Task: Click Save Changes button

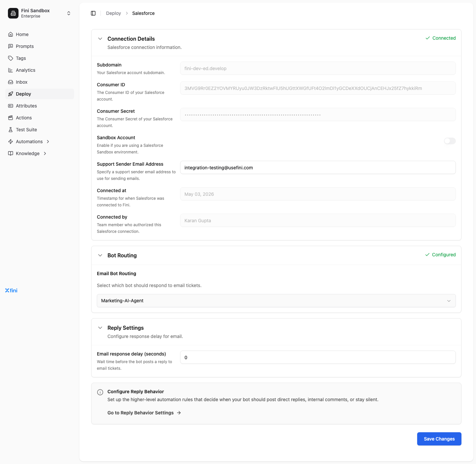Action: click(x=439, y=439)
